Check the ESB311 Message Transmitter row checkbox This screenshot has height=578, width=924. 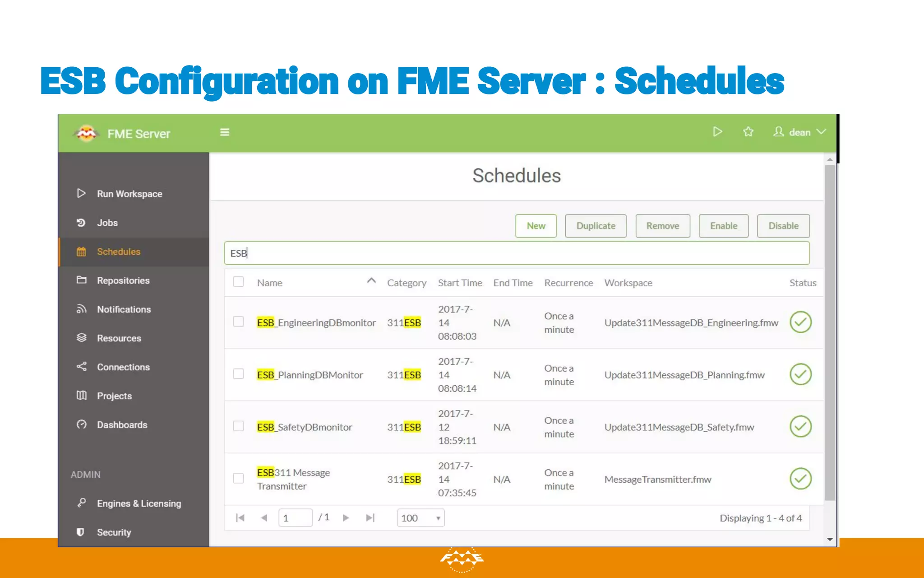[x=238, y=478]
